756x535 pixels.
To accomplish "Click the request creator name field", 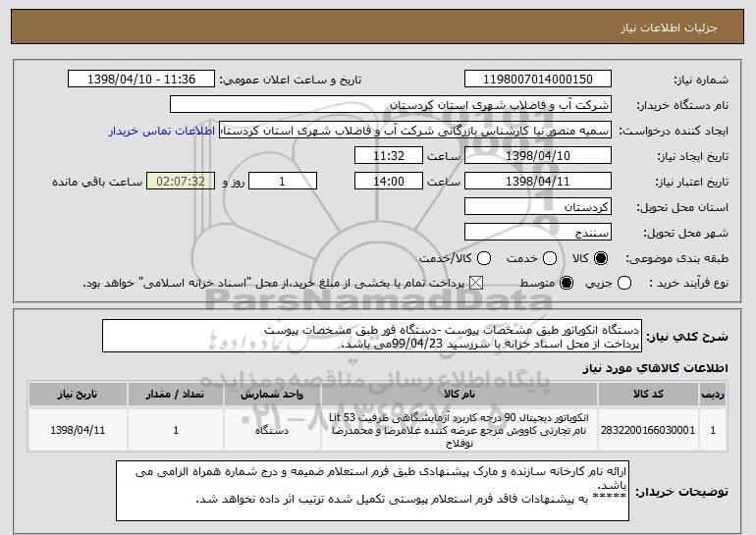I will pos(415,131).
